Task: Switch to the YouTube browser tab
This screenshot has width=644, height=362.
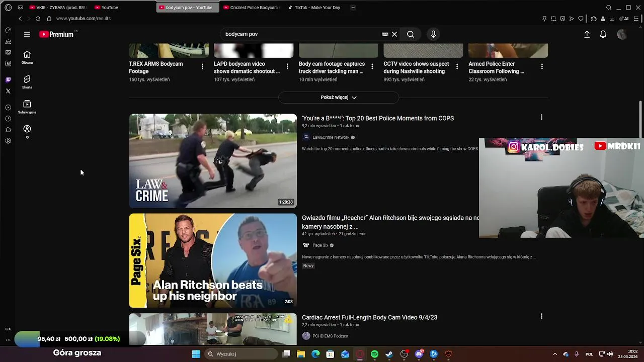Action: (x=107, y=8)
